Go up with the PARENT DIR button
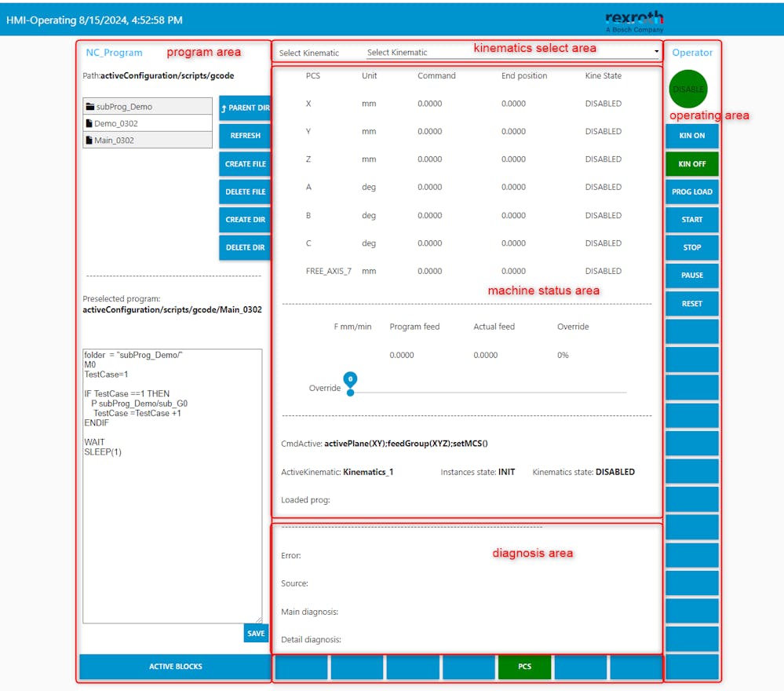 click(x=245, y=108)
